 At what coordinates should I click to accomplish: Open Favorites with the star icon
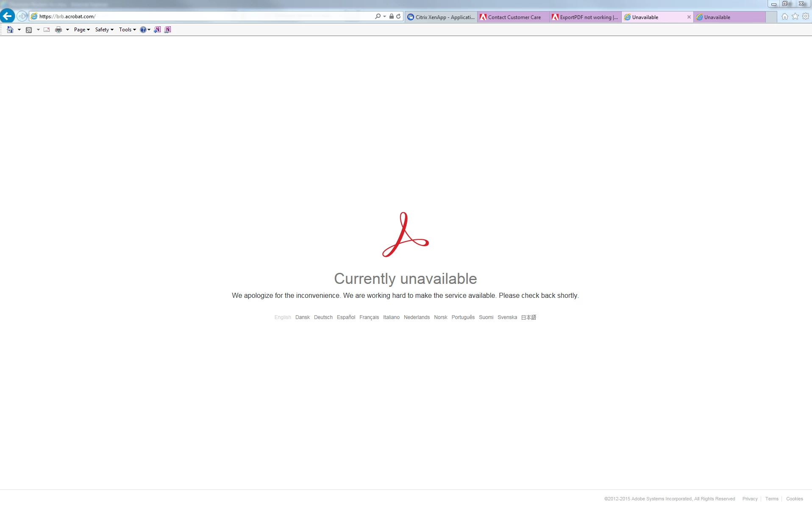tap(795, 17)
